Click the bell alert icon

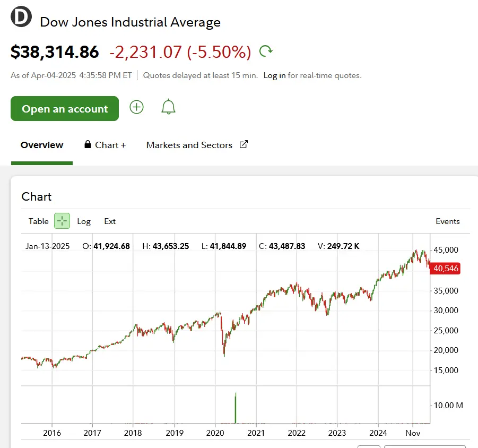pyautogui.click(x=168, y=107)
